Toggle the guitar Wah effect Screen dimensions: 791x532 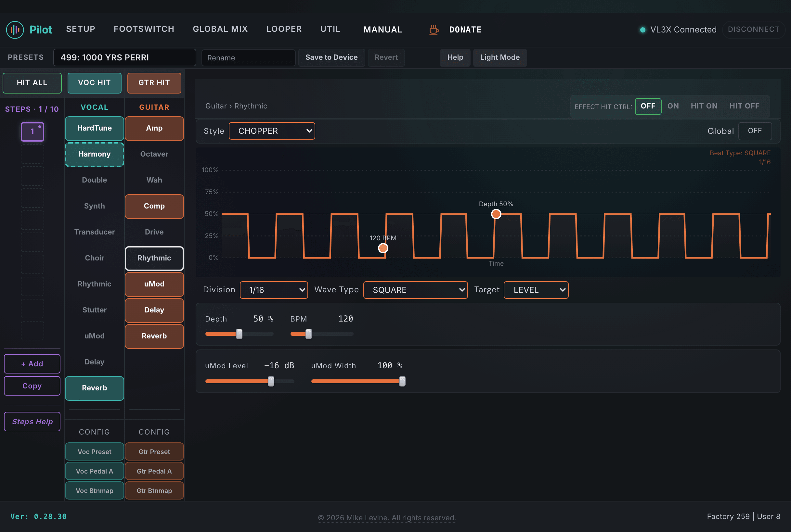(x=154, y=180)
